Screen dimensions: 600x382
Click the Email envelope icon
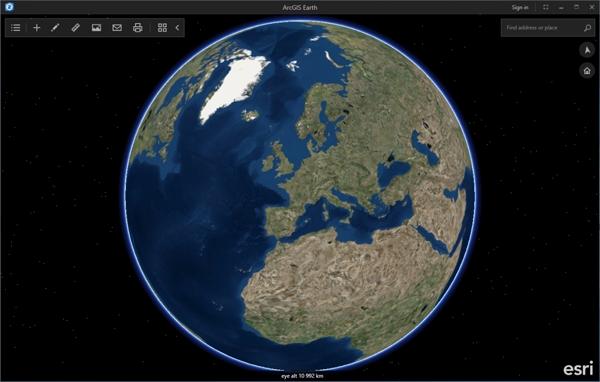[x=117, y=28]
